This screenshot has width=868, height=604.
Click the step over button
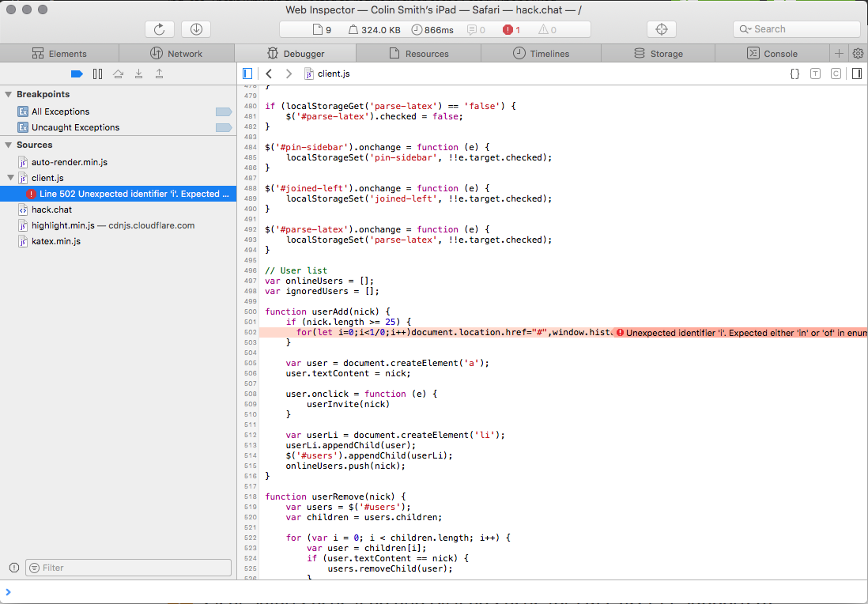click(x=118, y=74)
